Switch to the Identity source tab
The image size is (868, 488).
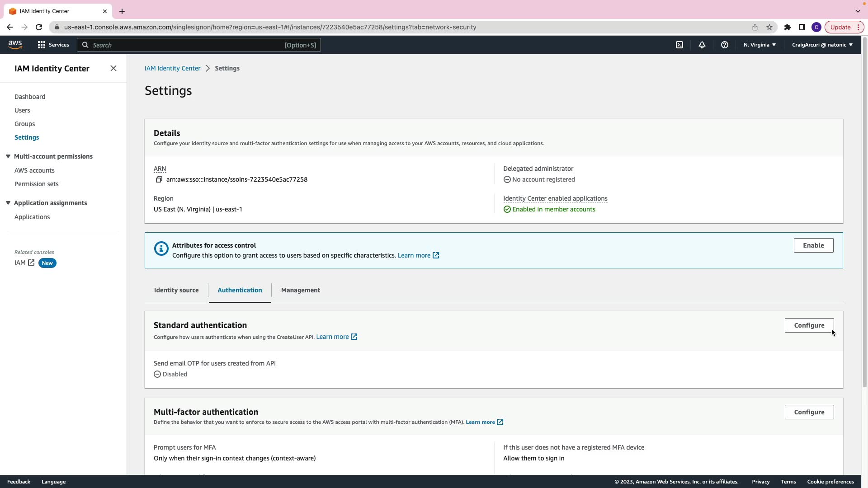[x=176, y=290]
